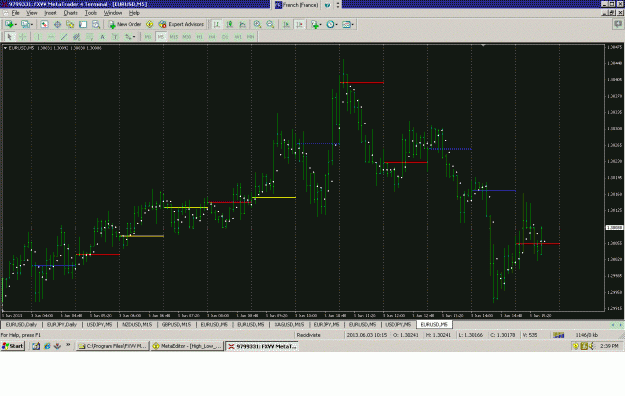Switch timeframe to M15
The width and height of the screenshot is (625, 396).
(x=174, y=37)
